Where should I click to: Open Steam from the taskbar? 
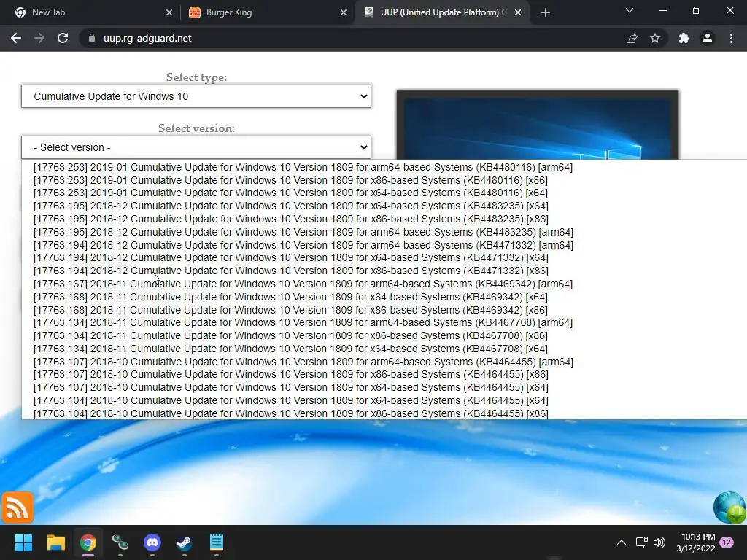[185, 542]
